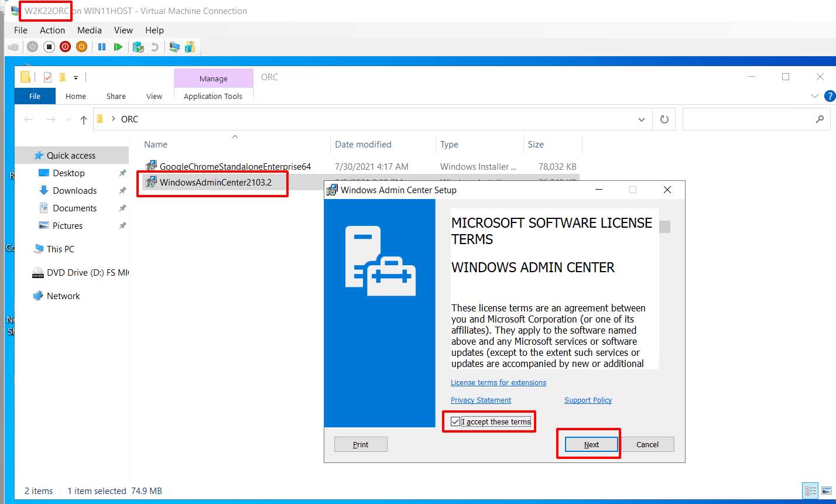
Task: Open the Privacy Statement link
Action: [x=481, y=400]
